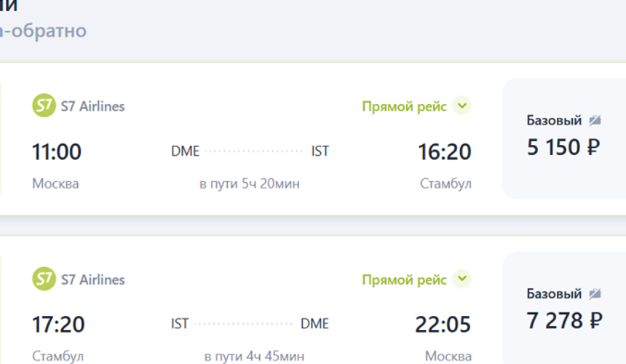
Task: Expand details chevron for the Istanbul–Moscow flight
Action: pos(461,280)
